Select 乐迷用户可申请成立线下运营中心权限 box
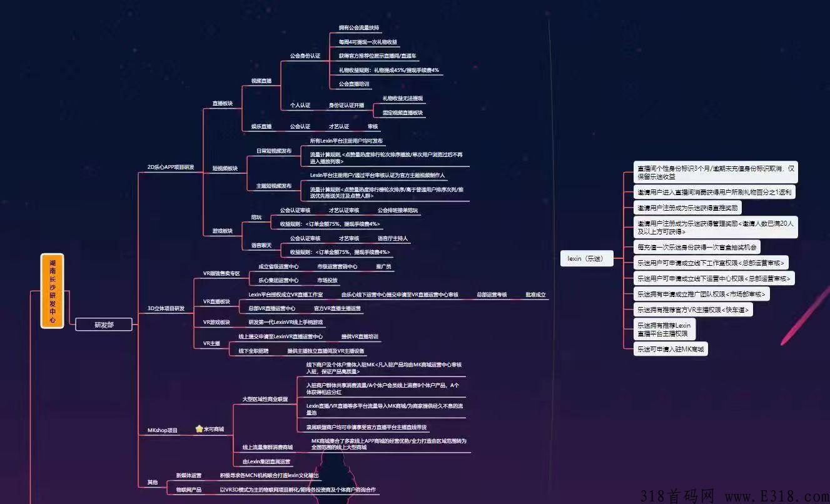The width and height of the screenshot is (830, 504). coord(714,278)
